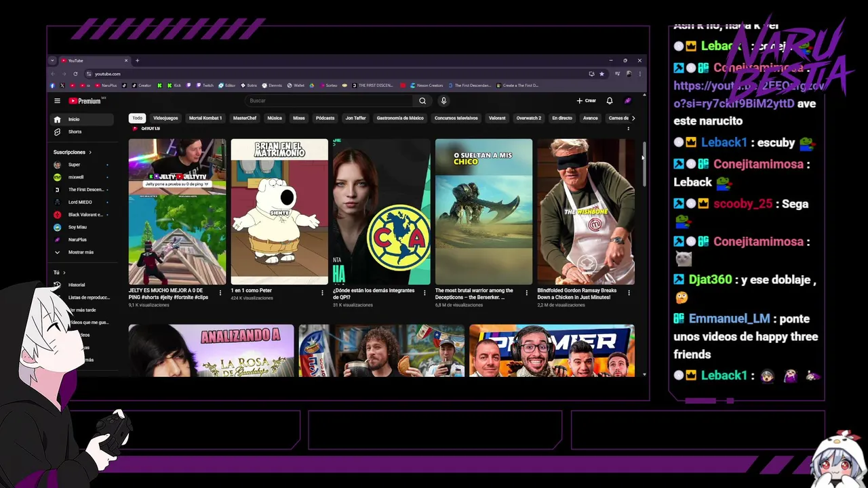
Task: Open the Creator TikTok bookmark
Action: 141,85
